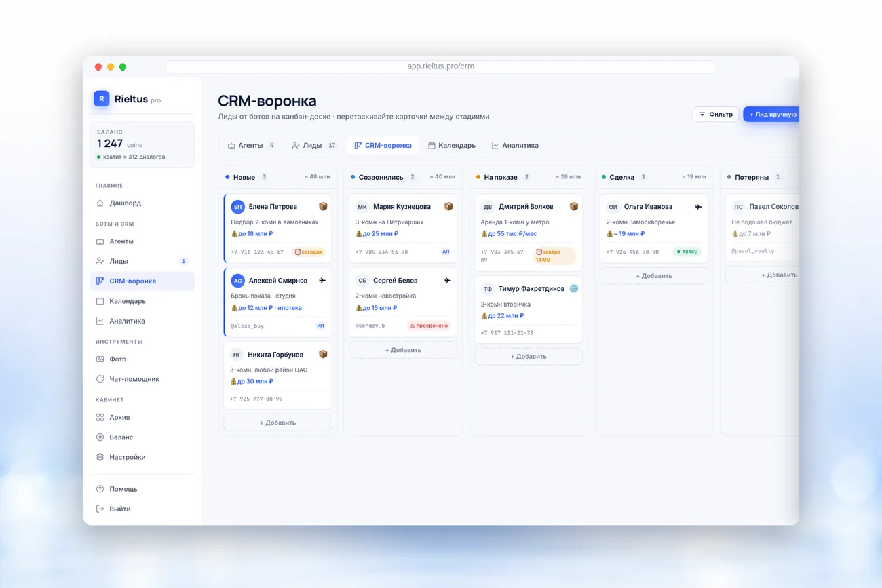Click the text Подбор 2-комн в Хамовниках
The height and width of the screenshot is (588, 882).
(274, 222)
